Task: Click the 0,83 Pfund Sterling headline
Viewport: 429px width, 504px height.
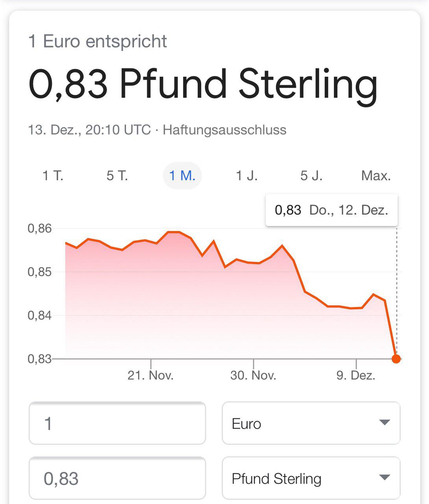Action: click(x=203, y=84)
